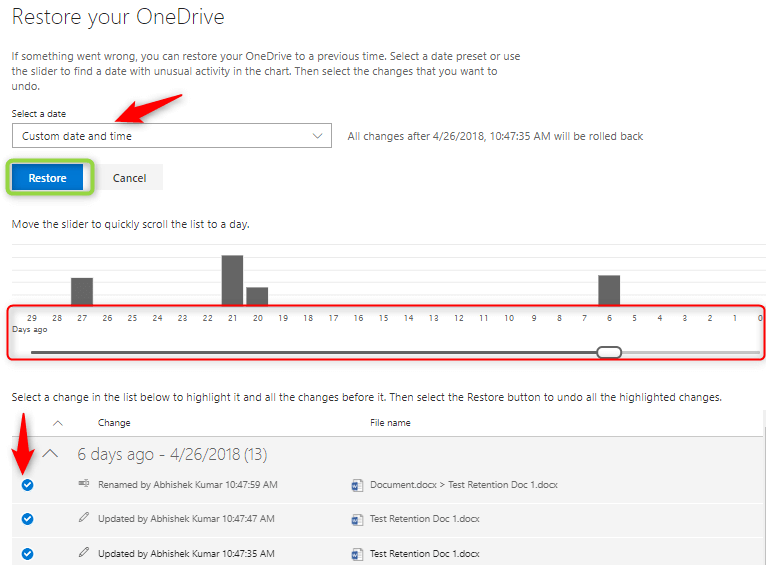
Task: Click 'Renamed by Abhishek Kumar 10:47:59 AM' text
Action: [x=188, y=485]
